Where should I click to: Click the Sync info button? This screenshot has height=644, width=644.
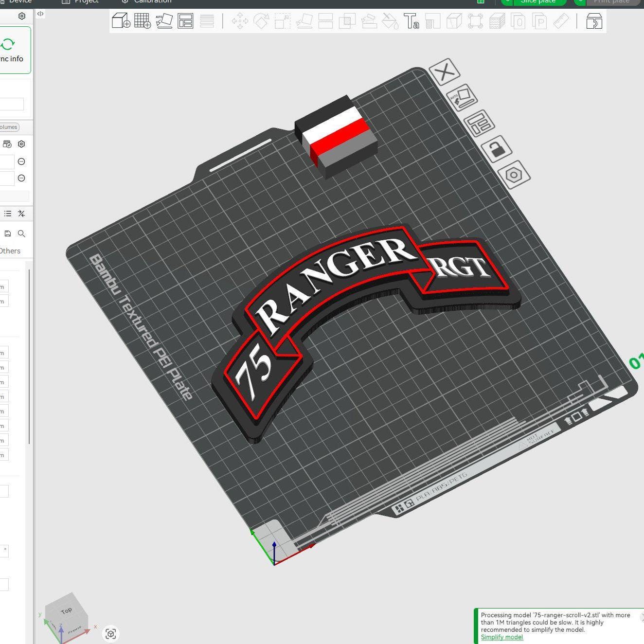11,51
